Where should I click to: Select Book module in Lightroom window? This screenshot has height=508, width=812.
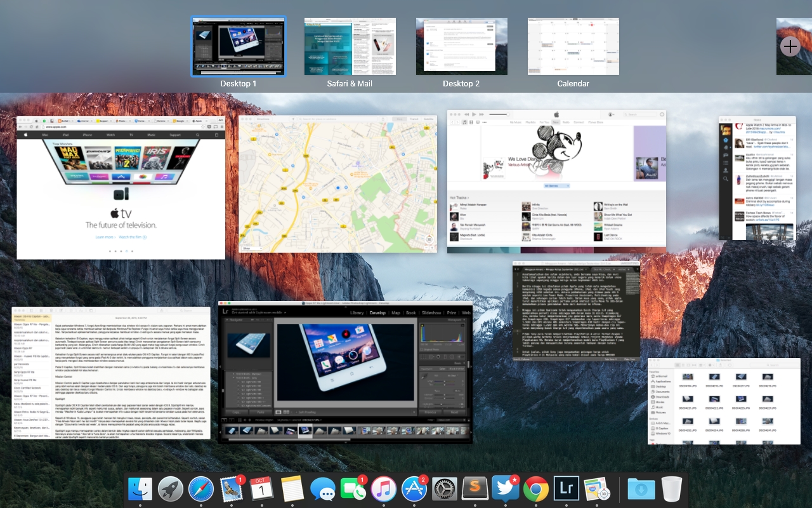tap(411, 313)
